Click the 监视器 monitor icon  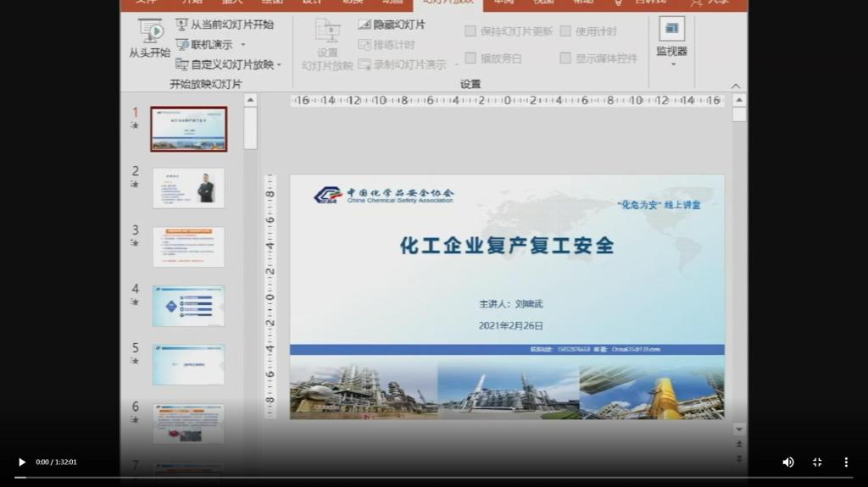pyautogui.click(x=671, y=30)
